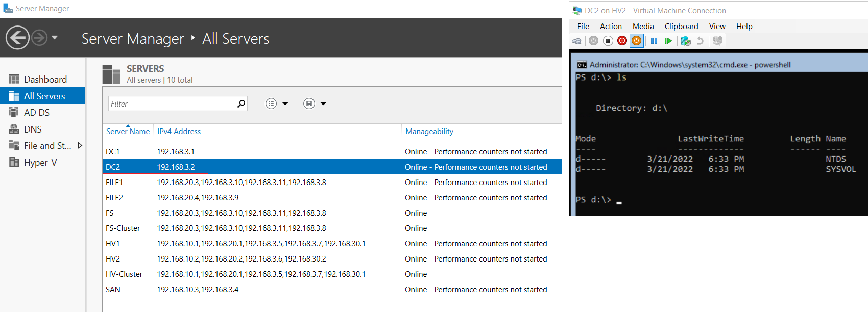The height and width of the screenshot is (312, 868).
Task: Click the cmd.exe console title icon
Action: coord(582,65)
